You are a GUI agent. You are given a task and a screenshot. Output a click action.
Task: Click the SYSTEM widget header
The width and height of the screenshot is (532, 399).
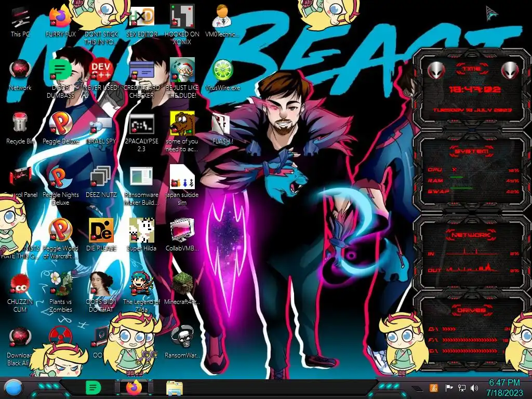(x=472, y=151)
